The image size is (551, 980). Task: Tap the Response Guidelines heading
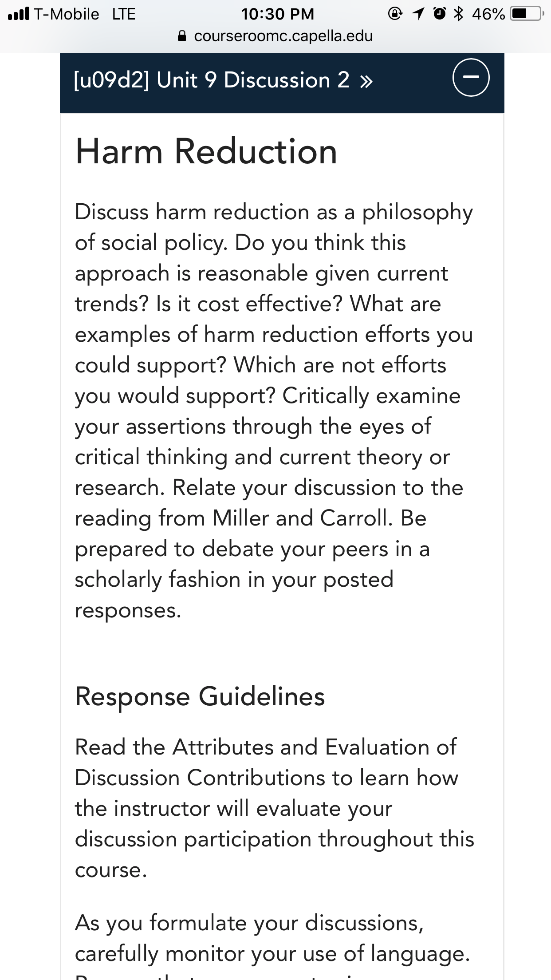coord(200,696)
